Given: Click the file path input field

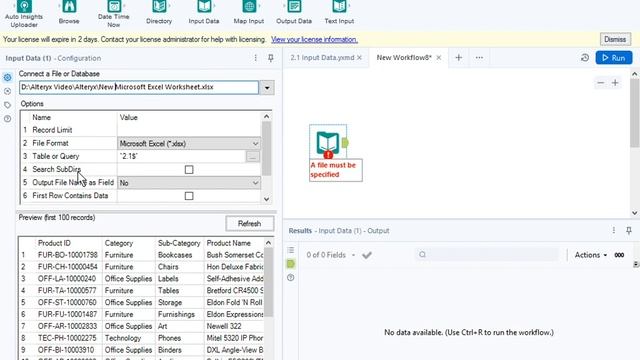Looking at the screenshot, I should pyautogui.click(x=139, y=87).
